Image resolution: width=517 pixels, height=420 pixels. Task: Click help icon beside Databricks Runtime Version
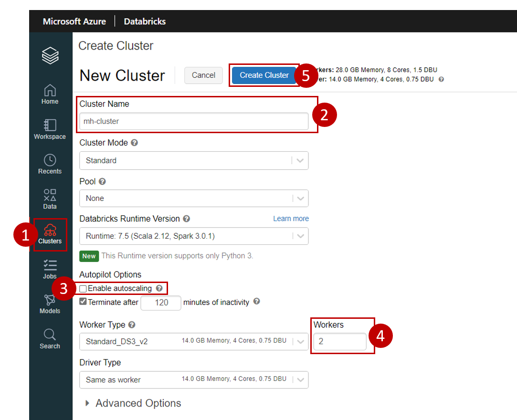click(186, 219)
